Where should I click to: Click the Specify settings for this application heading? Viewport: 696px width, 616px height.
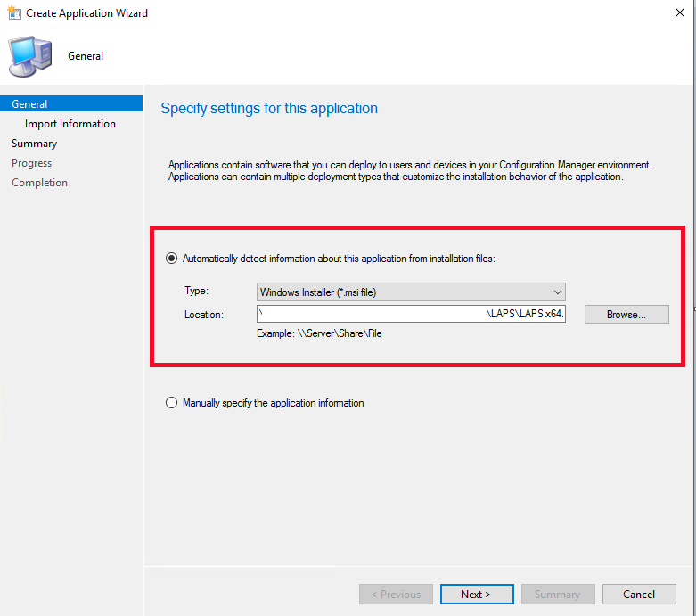coord(269,109)
